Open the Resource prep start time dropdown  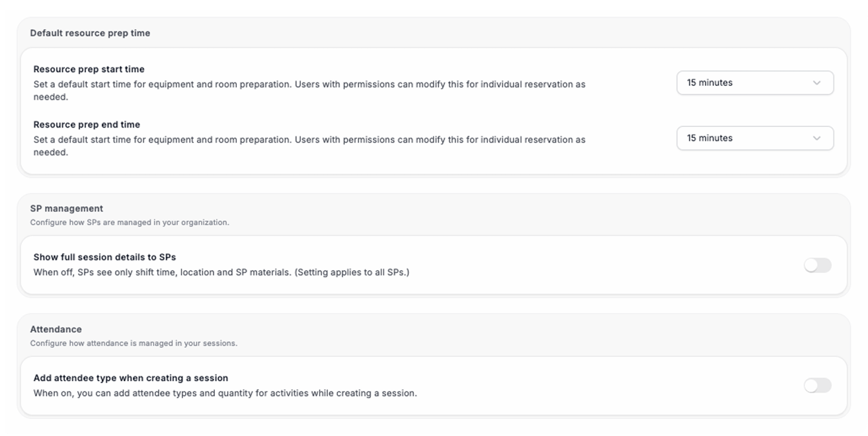755,83
